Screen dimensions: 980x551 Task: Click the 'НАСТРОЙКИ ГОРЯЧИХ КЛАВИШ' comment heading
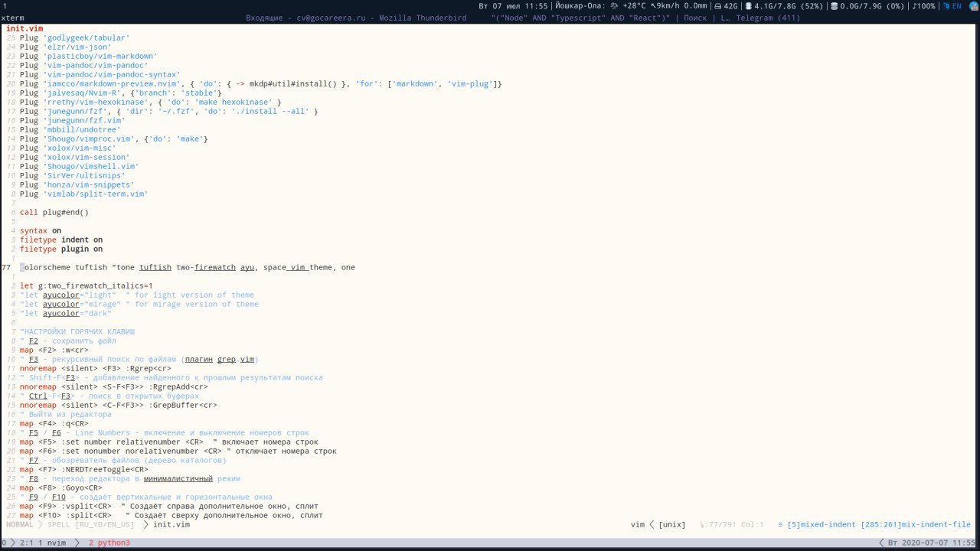click(77, 331)
